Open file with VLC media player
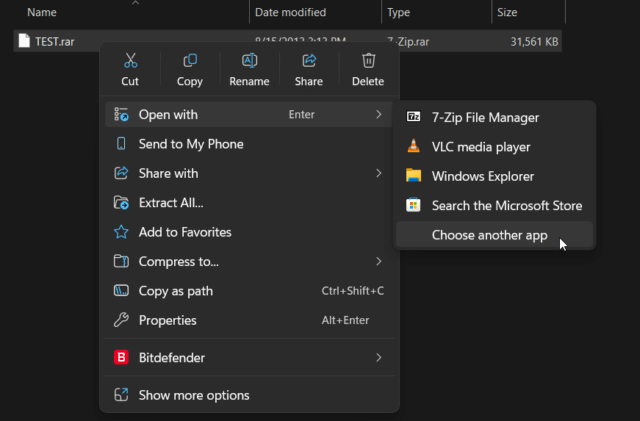Viewport: 640px width, 421px height. [494, 147]
